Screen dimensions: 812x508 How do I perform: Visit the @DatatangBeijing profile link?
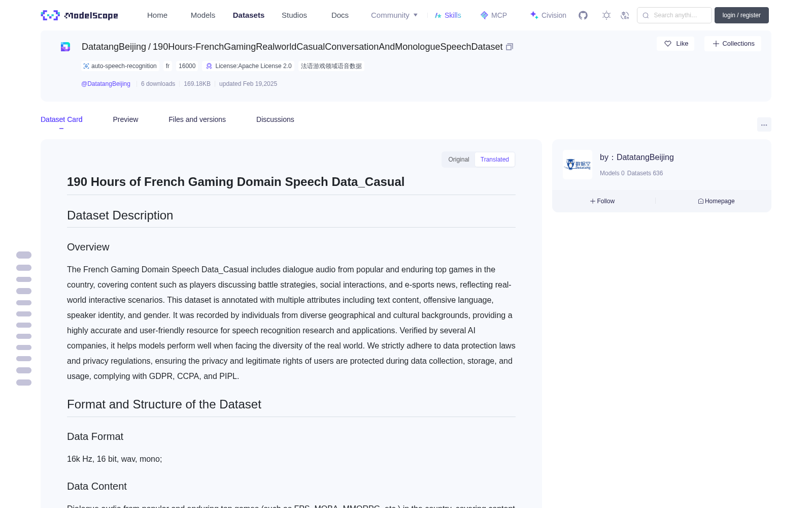coord(106,84)
